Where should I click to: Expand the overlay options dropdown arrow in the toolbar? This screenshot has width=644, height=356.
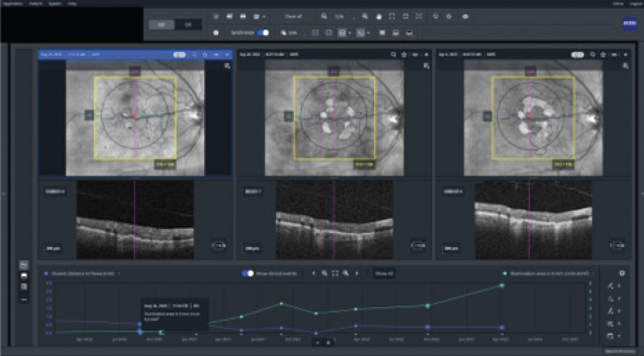coord(349,33)
